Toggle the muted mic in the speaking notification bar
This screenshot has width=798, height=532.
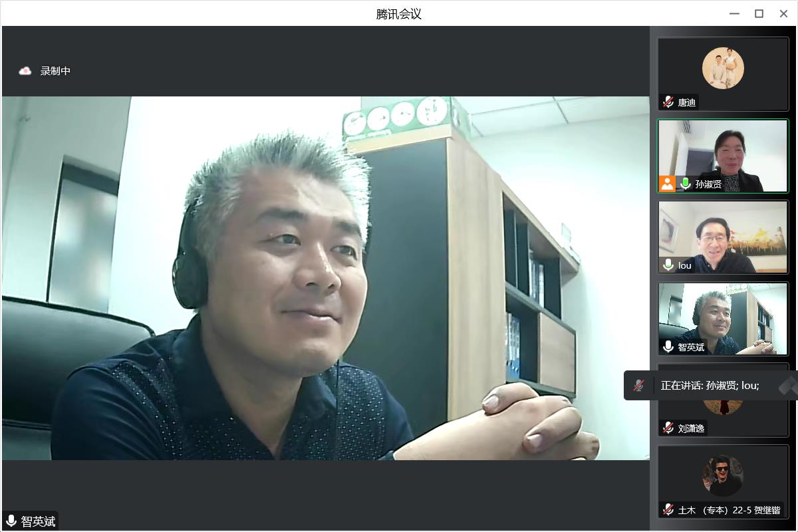click(638, 386)
